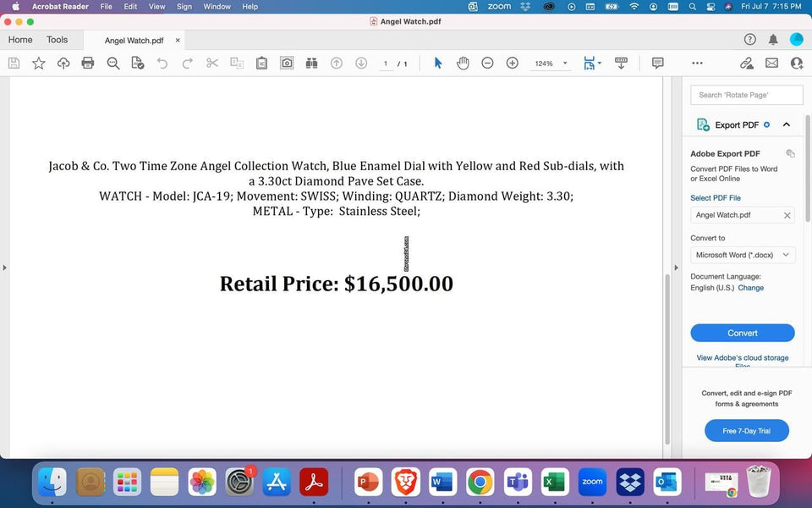The height and width of the screenshot is (508, 812).
Task: Open the Window menu
Action: click(x=217, y=7)
